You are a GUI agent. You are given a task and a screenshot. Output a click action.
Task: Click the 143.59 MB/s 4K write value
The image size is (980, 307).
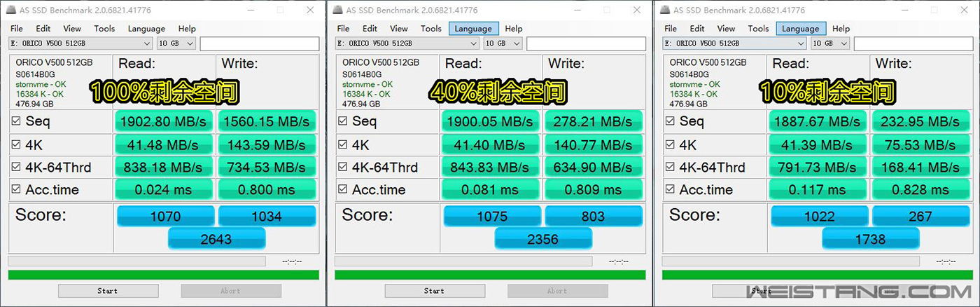(266, 145)
